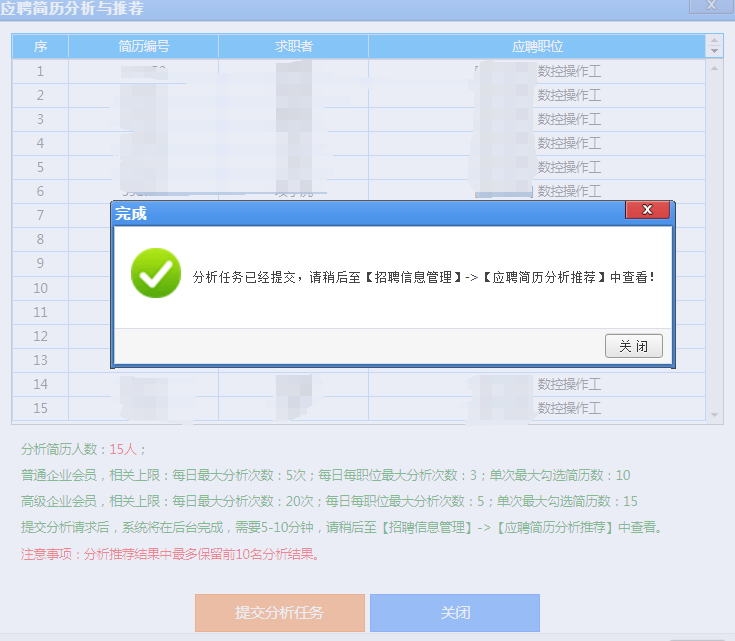Select row 15 in the resume list
The image size is (735, 641).
[x=40, y=408]
